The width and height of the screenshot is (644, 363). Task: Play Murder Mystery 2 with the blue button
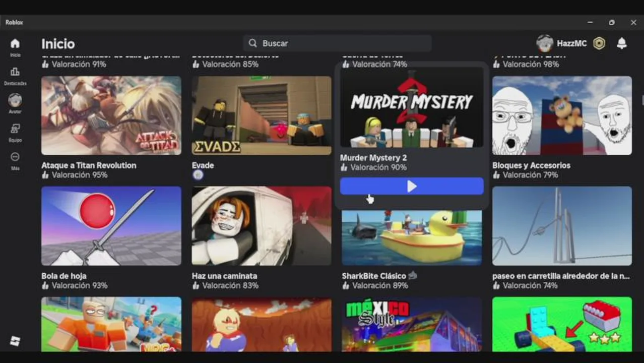[412, 186]
